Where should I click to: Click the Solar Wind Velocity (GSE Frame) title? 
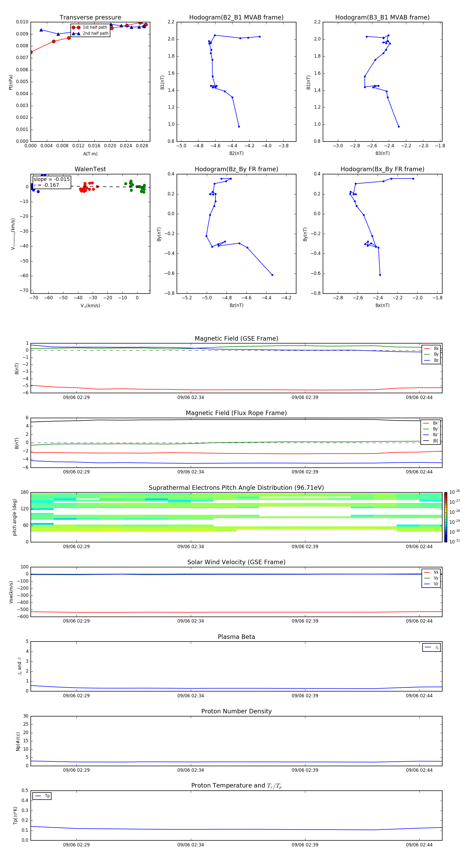[x=236, y=562]
